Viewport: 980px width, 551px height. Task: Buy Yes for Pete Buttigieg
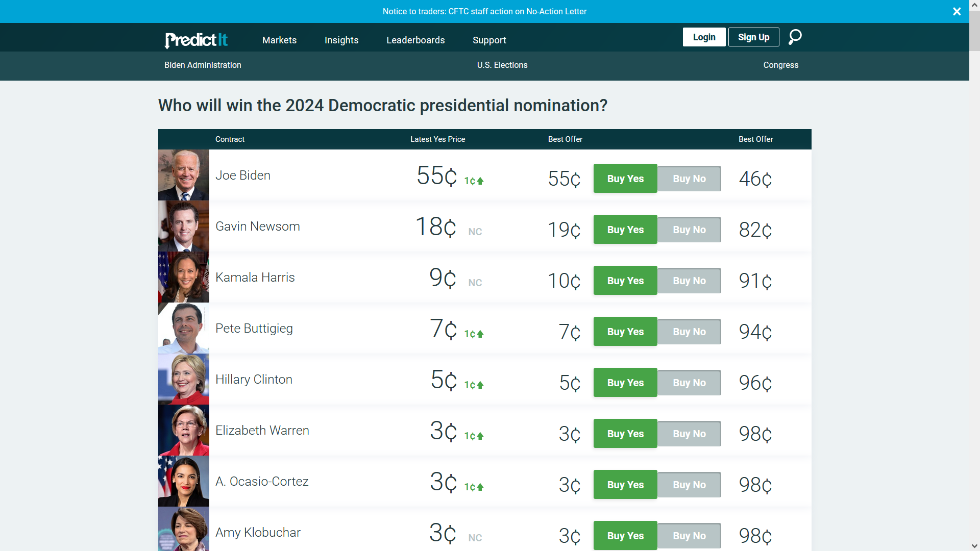pos(625,332)
